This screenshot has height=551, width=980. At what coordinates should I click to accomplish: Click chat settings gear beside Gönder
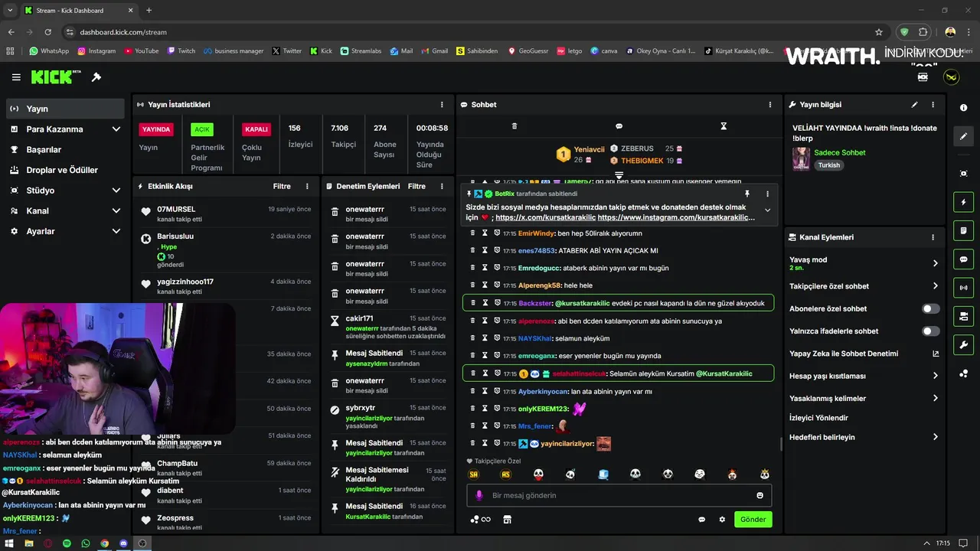click(722, 519)
